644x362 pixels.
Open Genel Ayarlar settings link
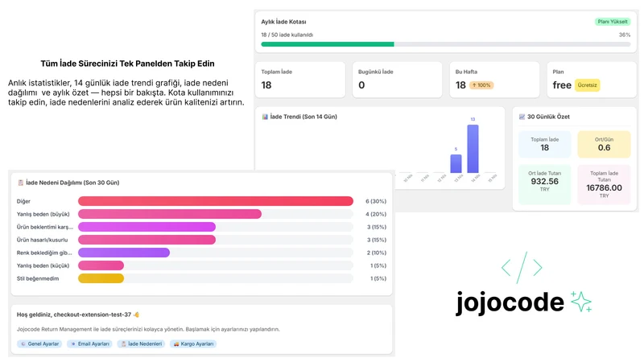(x=39, y=344)
